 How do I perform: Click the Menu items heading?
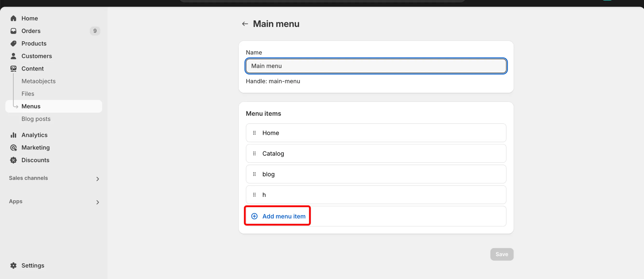point(263,114)
